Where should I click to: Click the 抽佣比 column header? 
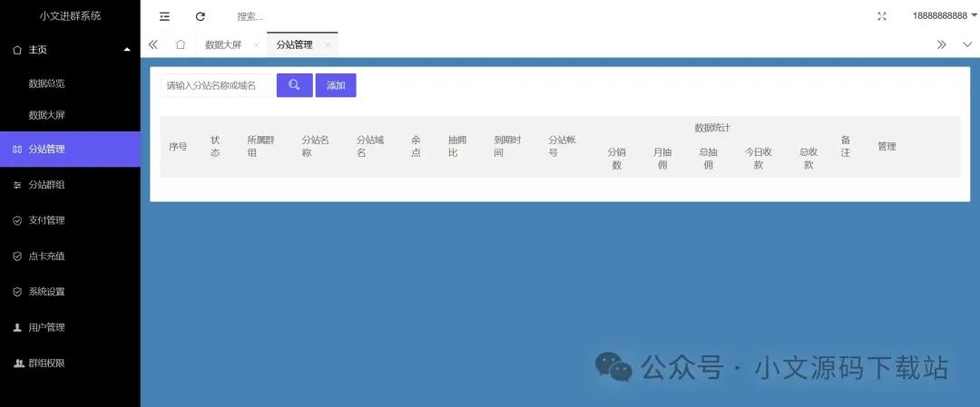pyautogui.click(x=457, y=147)
